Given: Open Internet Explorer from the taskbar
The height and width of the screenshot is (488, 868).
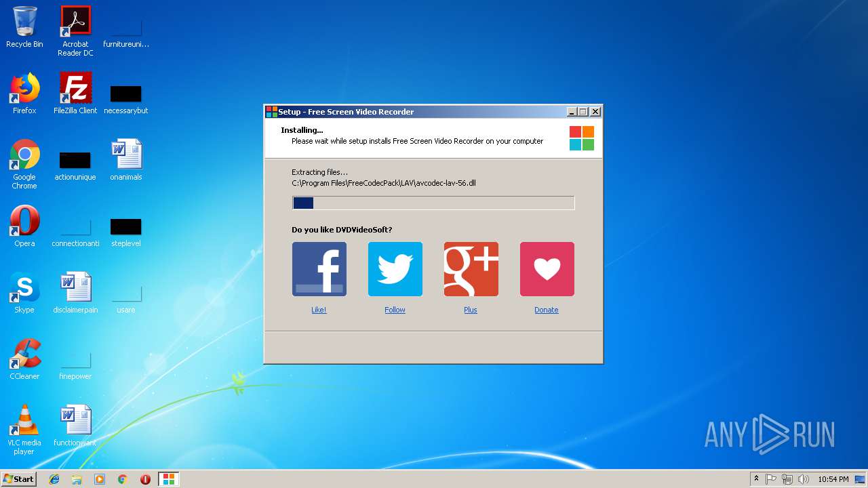Looking at the screenshot, I should click(54, 479).
